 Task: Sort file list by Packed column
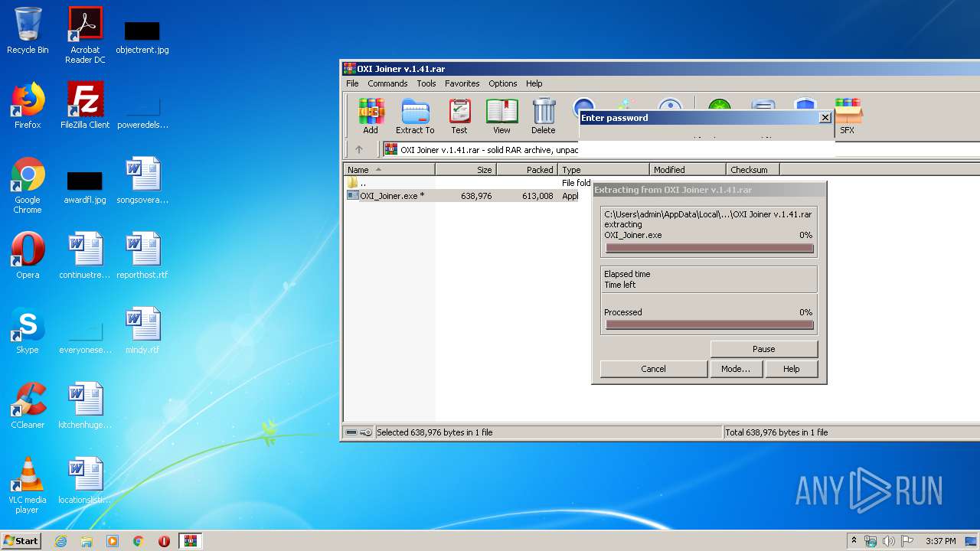(x=528, y=170)
